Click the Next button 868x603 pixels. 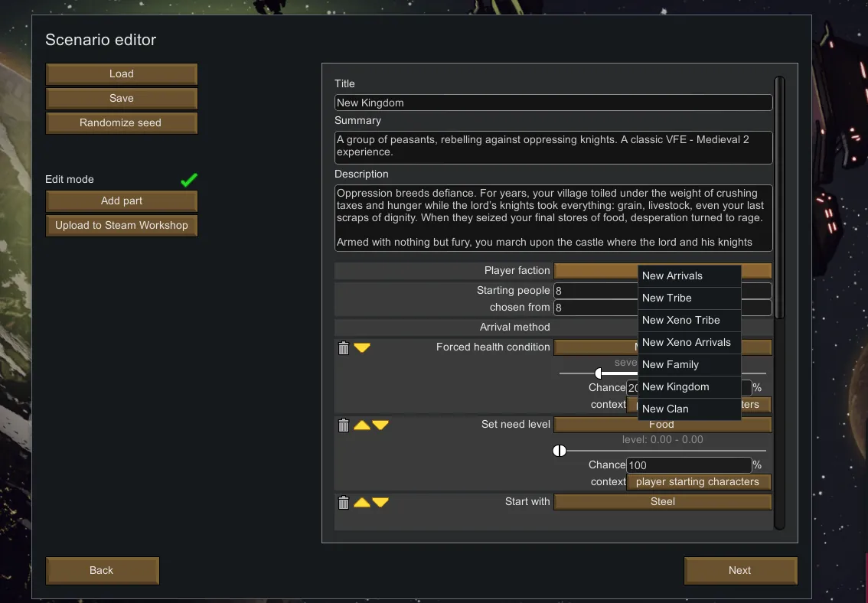click(740, 570)
